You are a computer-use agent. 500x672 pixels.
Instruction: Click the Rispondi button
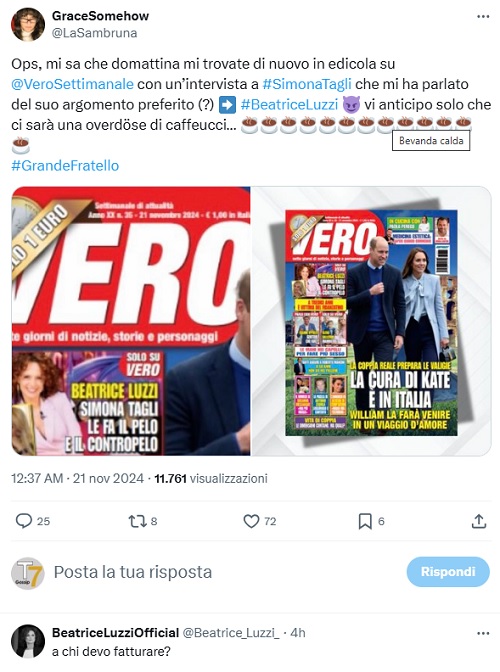448,572
